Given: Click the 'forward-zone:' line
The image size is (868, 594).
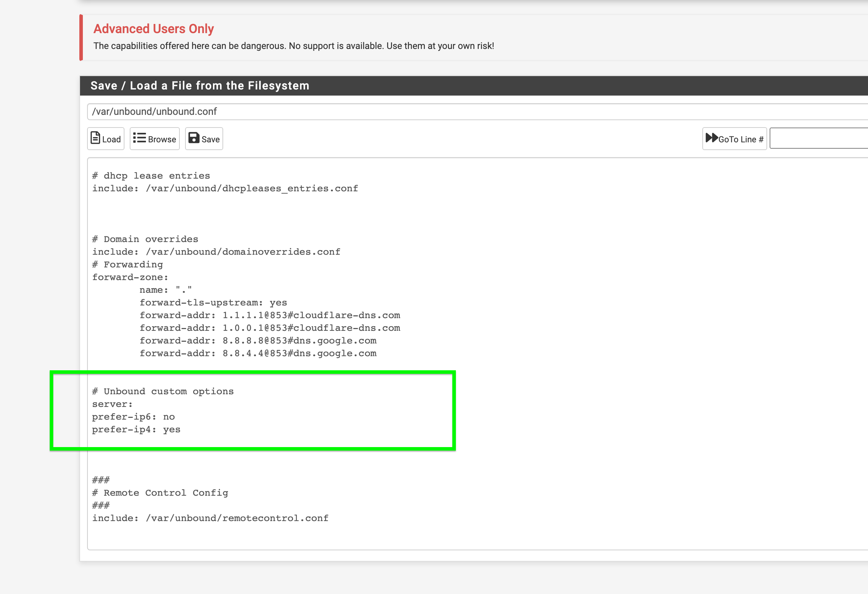Looking at the screenshot, I should click(x=130, y=277).
